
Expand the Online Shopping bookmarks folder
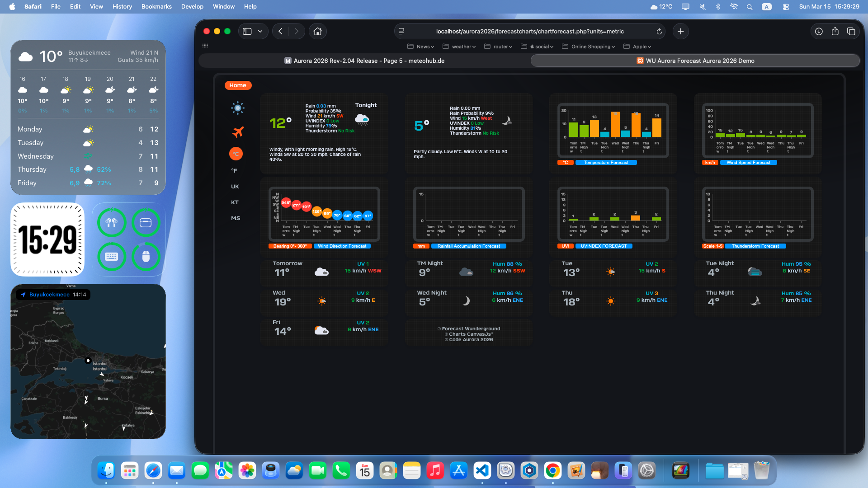click(x=588, y=47)
